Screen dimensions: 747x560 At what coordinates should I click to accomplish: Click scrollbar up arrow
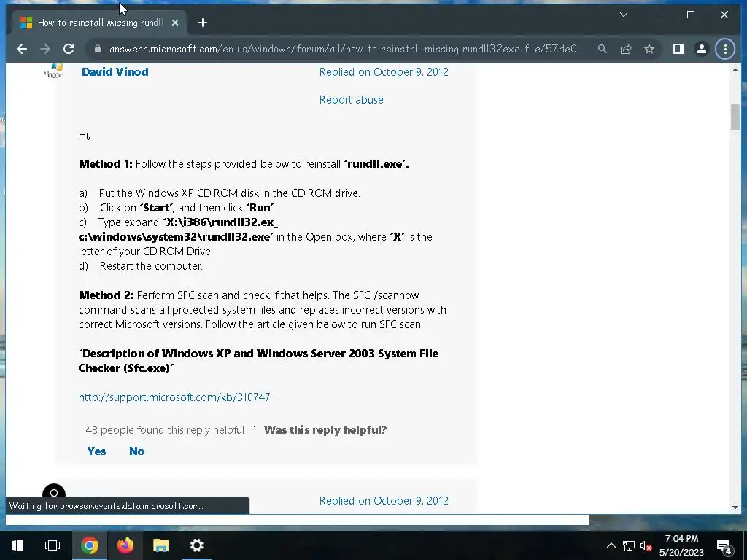tap(735, 70)
